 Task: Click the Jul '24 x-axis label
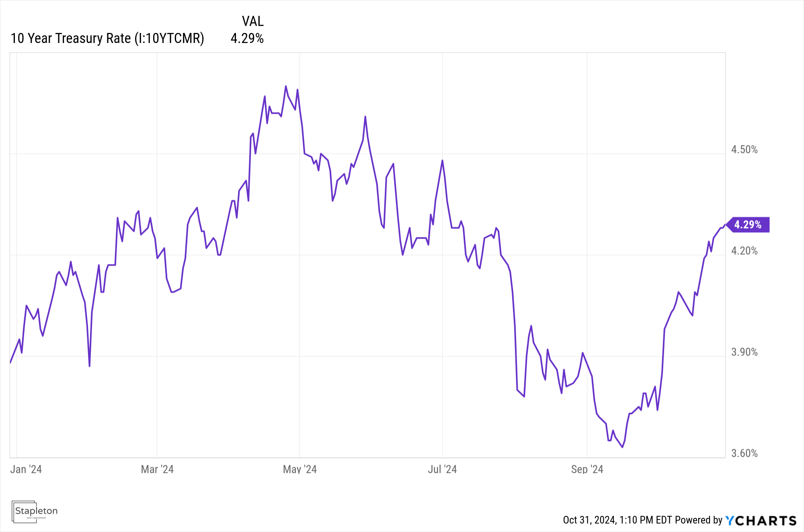[442, 469]
